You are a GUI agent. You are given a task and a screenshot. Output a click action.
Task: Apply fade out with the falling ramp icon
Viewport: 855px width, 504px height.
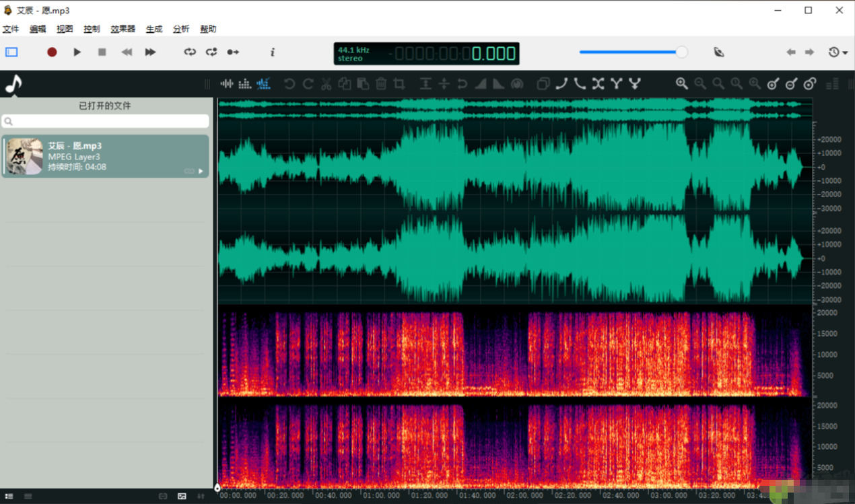tap(499, 83)
